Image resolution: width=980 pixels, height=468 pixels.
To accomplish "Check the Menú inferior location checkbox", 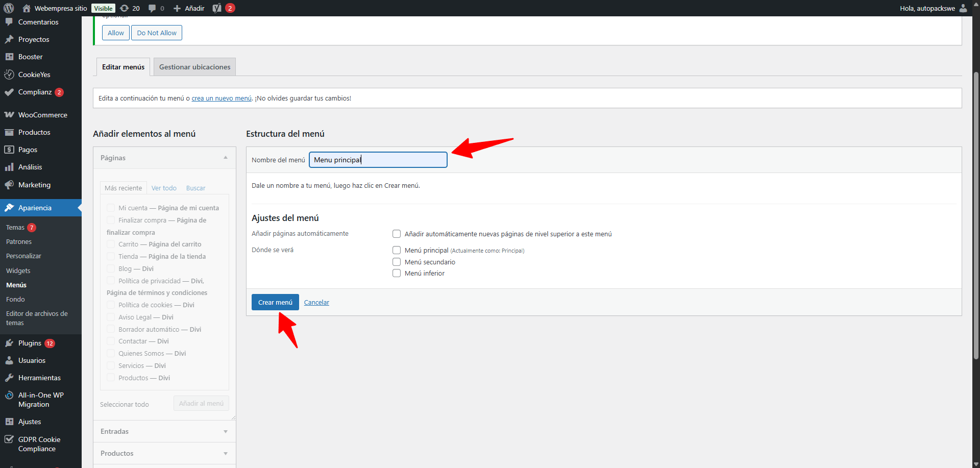I will [x=397, y=273].
